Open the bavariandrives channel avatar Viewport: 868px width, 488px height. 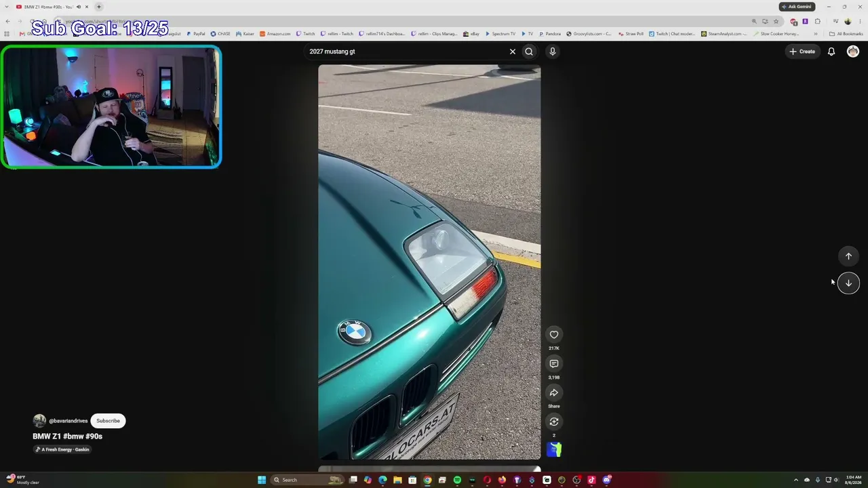39,421
